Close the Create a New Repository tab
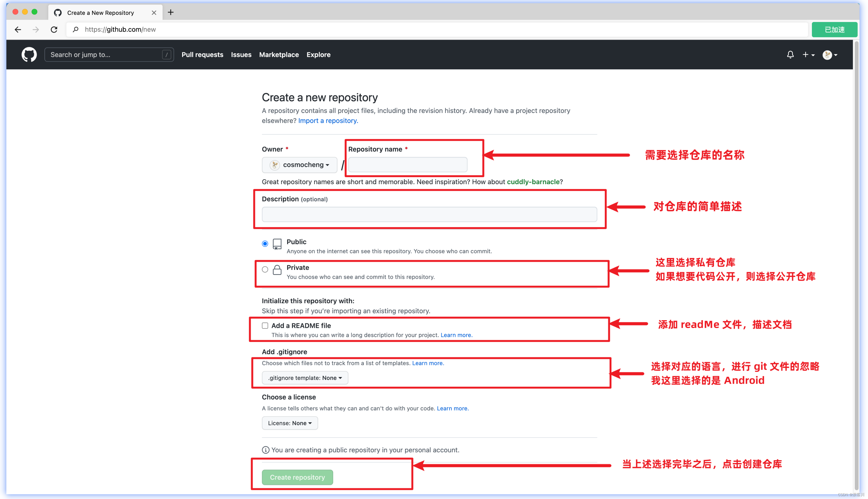 pos(154,13)
